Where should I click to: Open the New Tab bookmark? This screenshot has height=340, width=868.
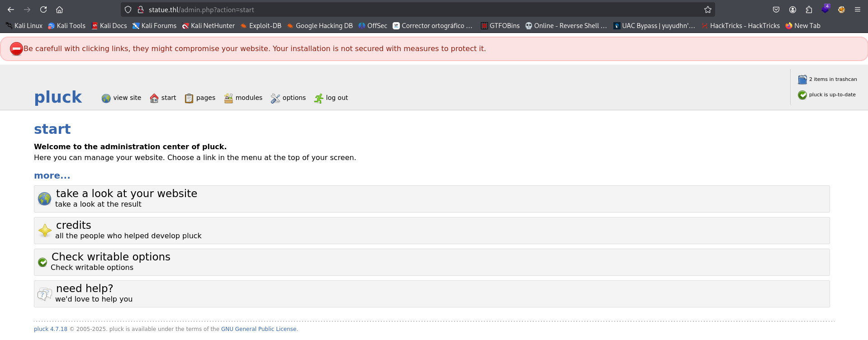pyautogui.click(x=803, y=26)
